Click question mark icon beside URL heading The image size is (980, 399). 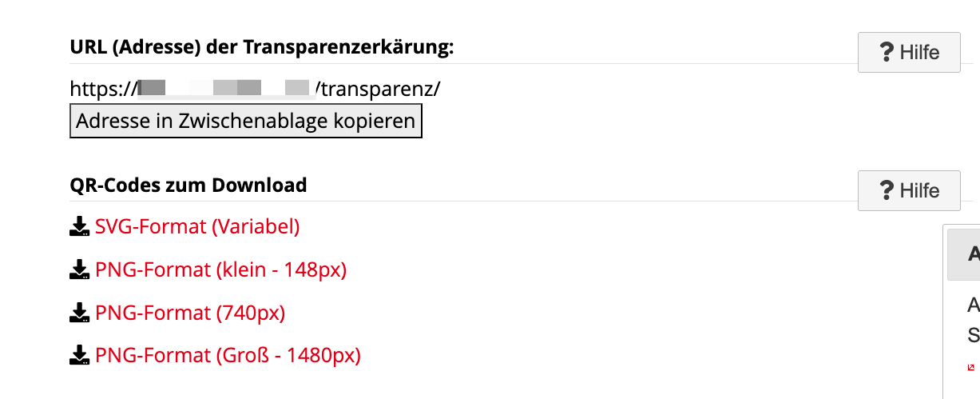(886, 53)
